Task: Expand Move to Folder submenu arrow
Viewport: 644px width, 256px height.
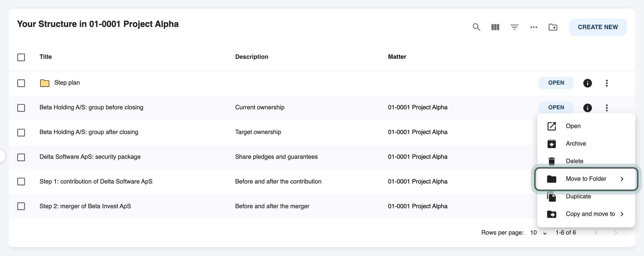Action: pyautogui.click(x=622, y=179)
